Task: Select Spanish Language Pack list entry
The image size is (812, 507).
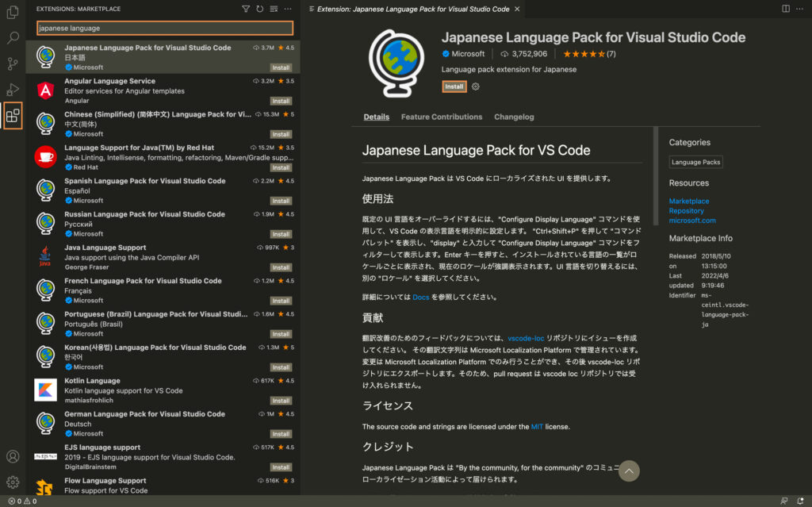Action: [163, 190]
